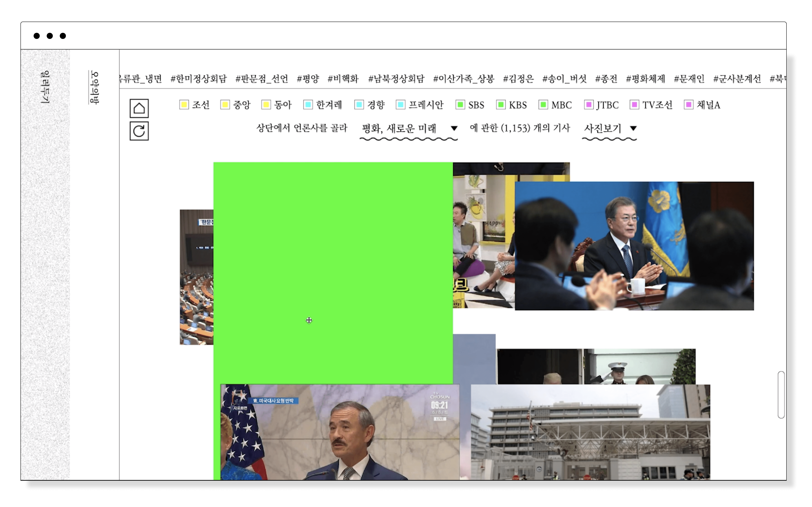Image resolution: width=812 pixels, height=507 pixels.
Task: Toggle the 한겨레 checkbox
Action: [x=308, y=105]
